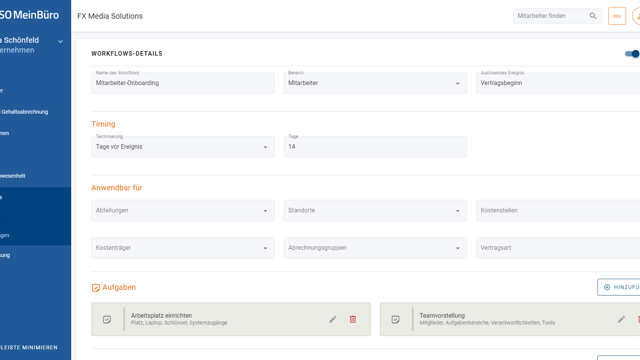Open the Bereich Mitarbeiter dropdown
The height and width of the screenshot is (360, 640).
(x=375, y=83)
